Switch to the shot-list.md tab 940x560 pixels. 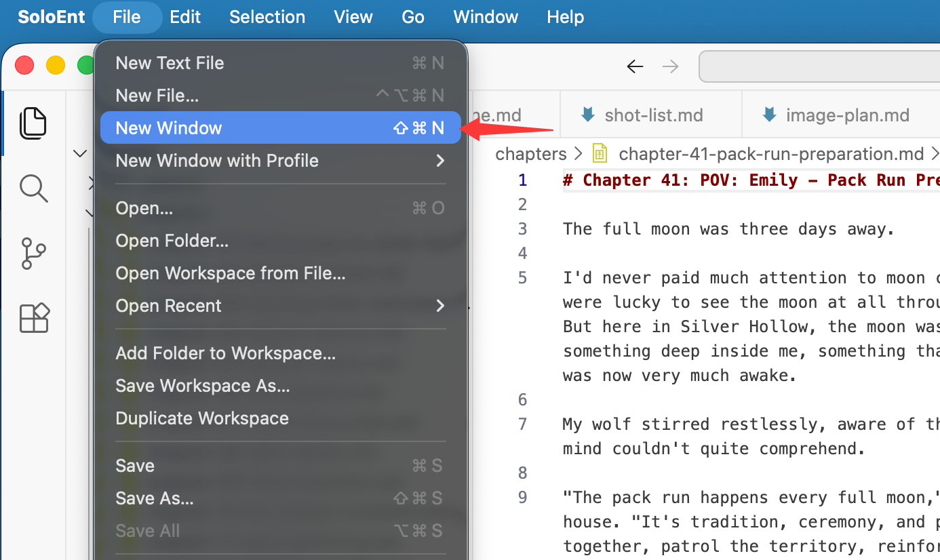652,115
